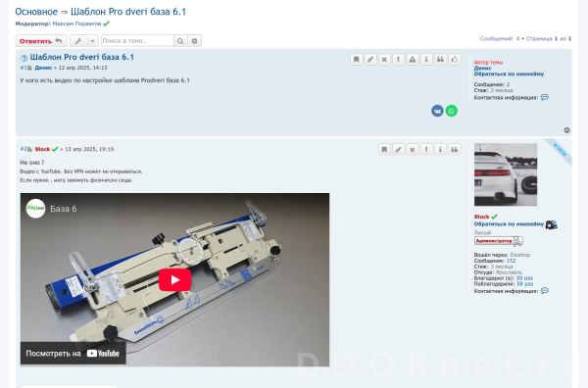This screenshot has height=388, width=588.
Task: Focus the 'Поиск в теме' search field
Action: point(137,41)
